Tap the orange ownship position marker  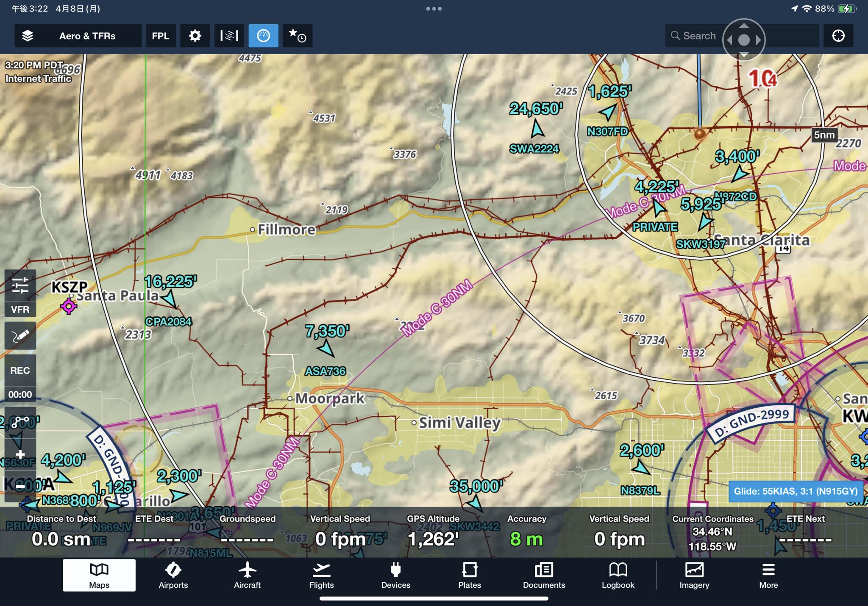pos(700,134)
